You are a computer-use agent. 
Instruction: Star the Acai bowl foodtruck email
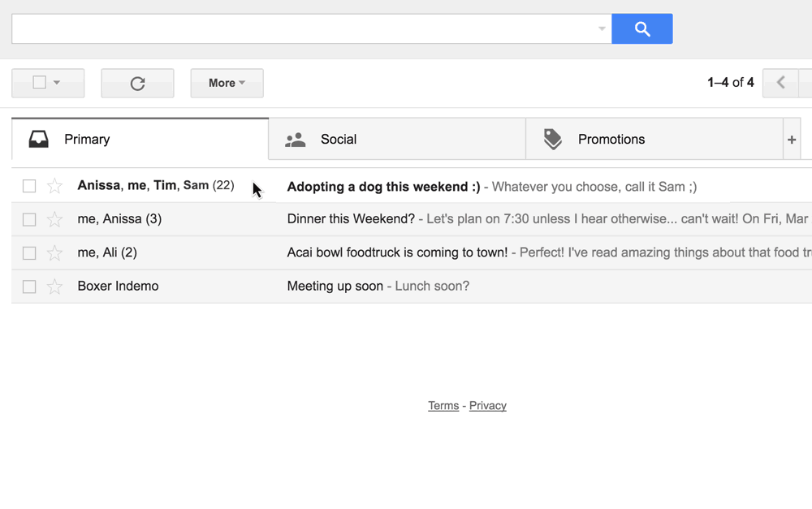click(54, 253)
